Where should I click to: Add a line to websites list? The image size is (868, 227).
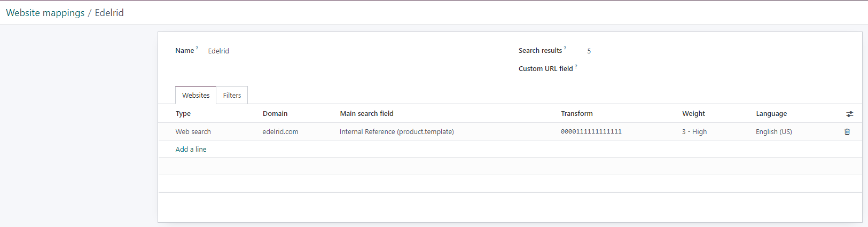(191, 149)
